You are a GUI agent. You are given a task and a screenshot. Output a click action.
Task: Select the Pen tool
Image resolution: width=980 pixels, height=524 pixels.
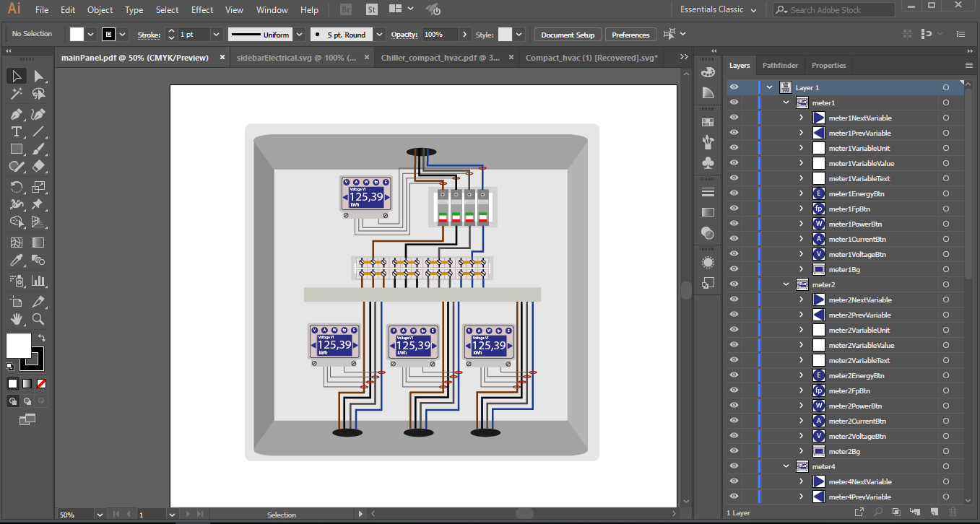click(x=17, y=114)
